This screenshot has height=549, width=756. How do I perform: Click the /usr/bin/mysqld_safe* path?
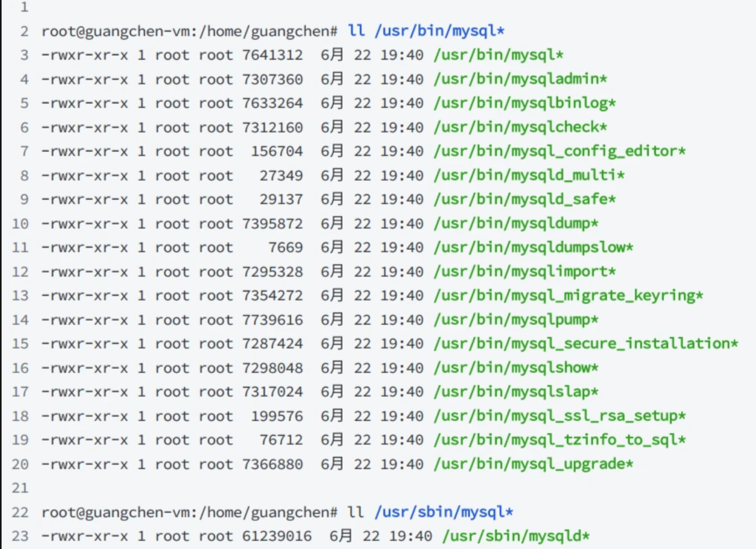[525, 199]
